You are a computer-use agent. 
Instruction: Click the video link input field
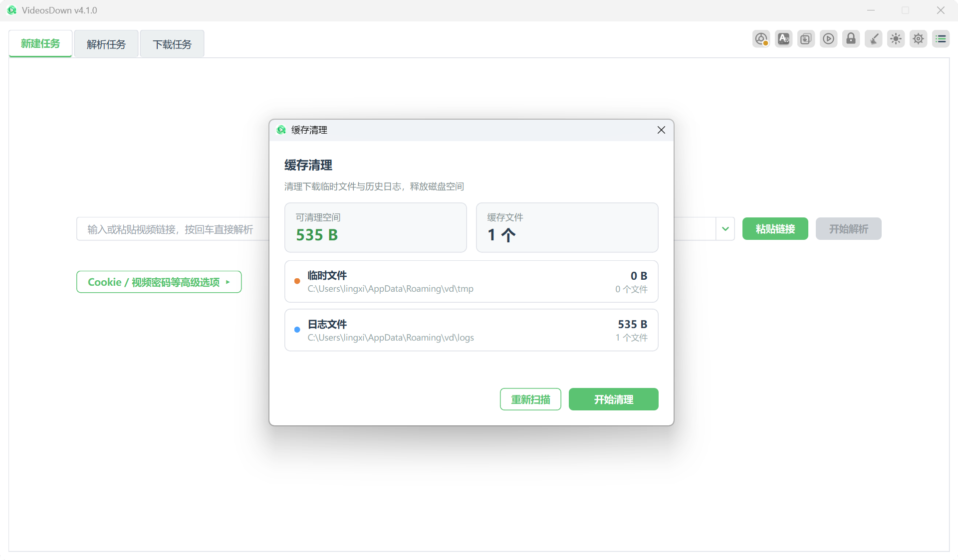(172, 228)
